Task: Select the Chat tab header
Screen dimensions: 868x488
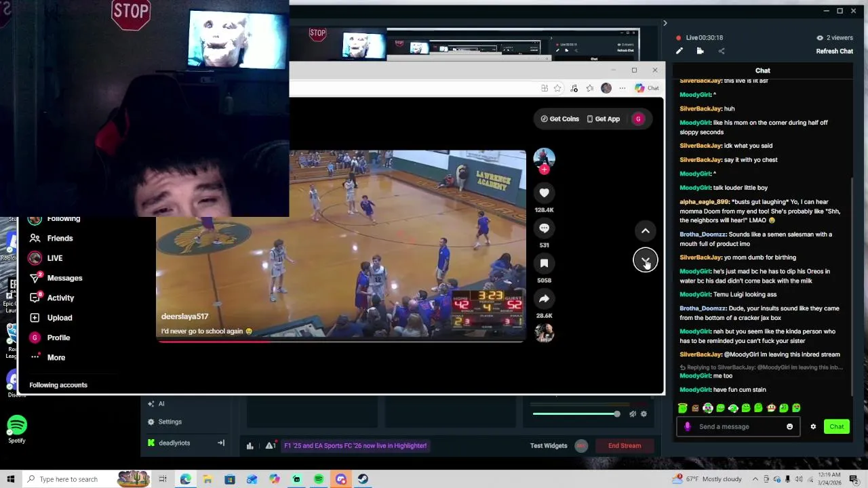Action: (763, 70)
